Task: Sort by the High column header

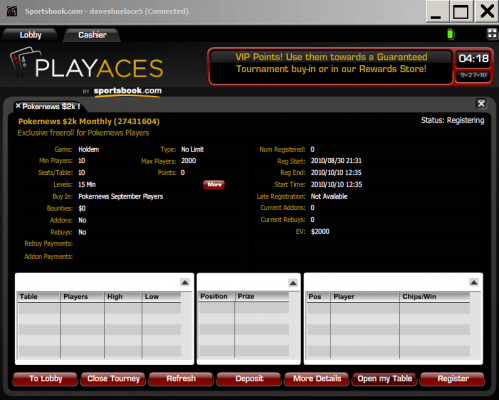Action: pos(123,297)
